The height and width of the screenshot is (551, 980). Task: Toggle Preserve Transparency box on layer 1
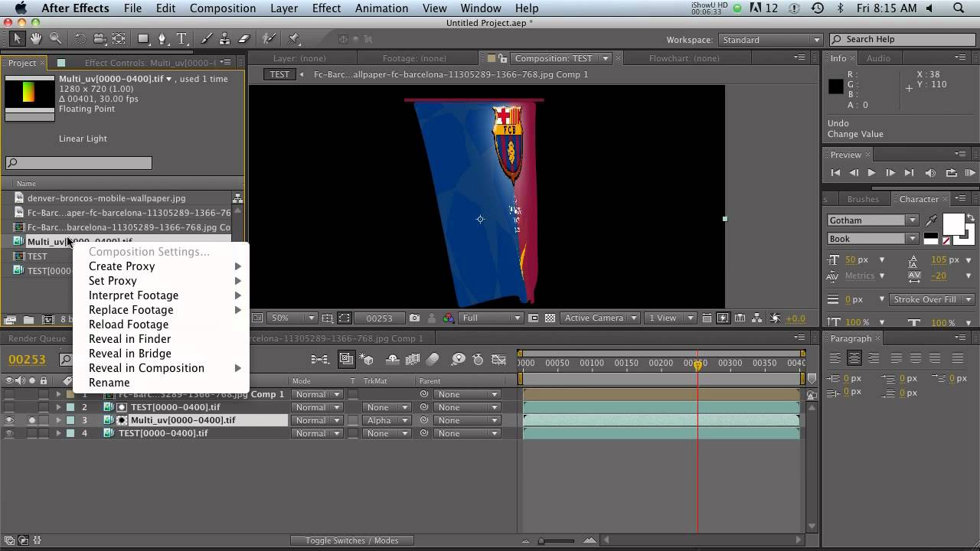point(353,394)
